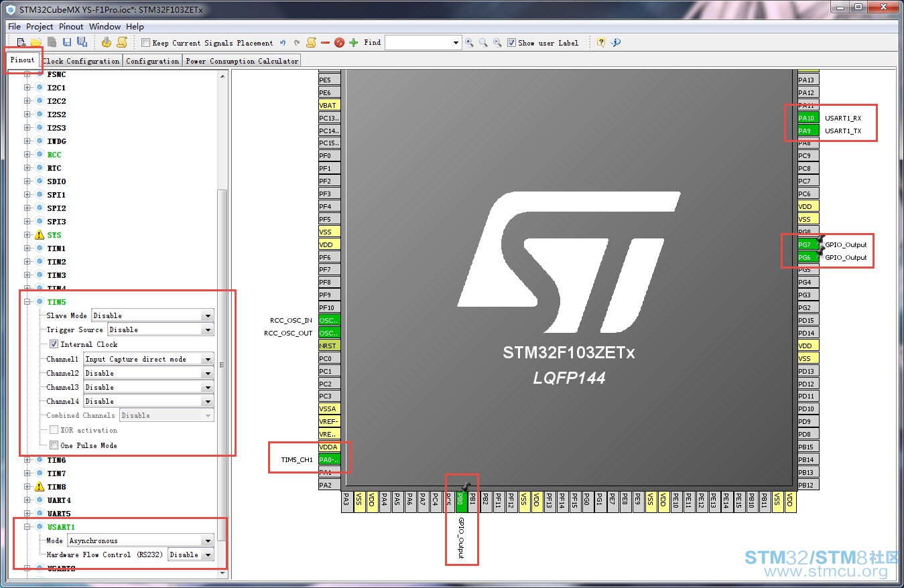The width and height of the screenshot is (904, 588).
Task: Collapse the TIM5 tree node
Action: pos(27,302)
